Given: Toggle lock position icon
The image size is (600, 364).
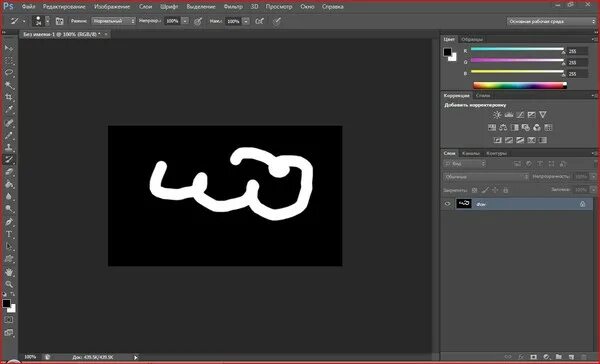Looking at the screenshot, I should click(495, 190).
